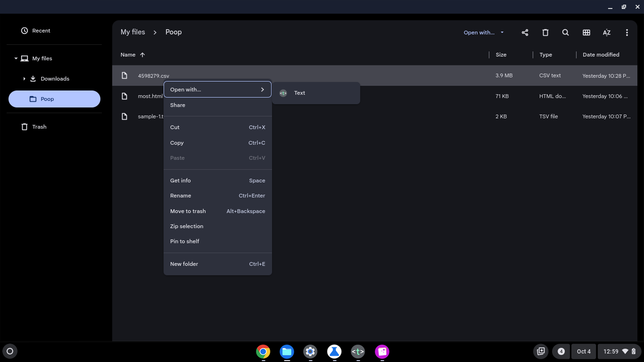Open the toolbar 'Open with...' dropdown
Screen dimensions: 644x362
(x=483, y=33)
